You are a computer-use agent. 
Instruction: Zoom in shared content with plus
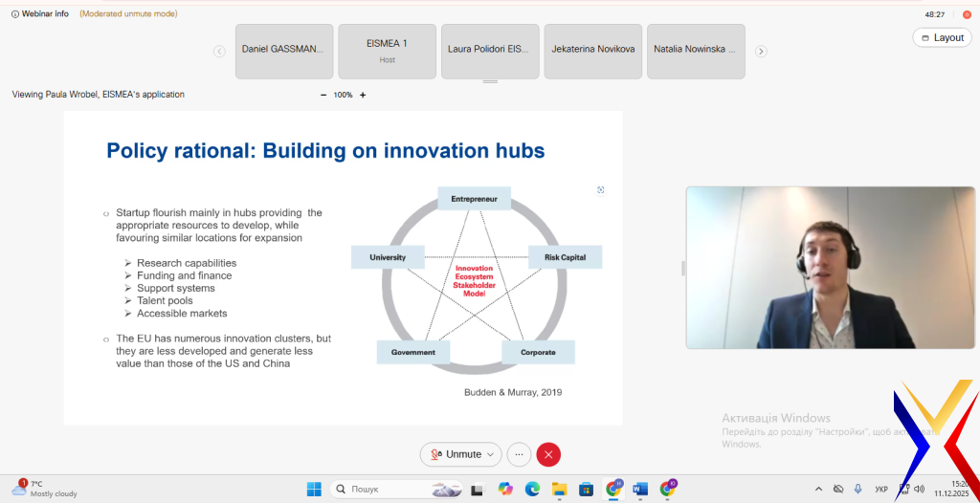(363, 95)
